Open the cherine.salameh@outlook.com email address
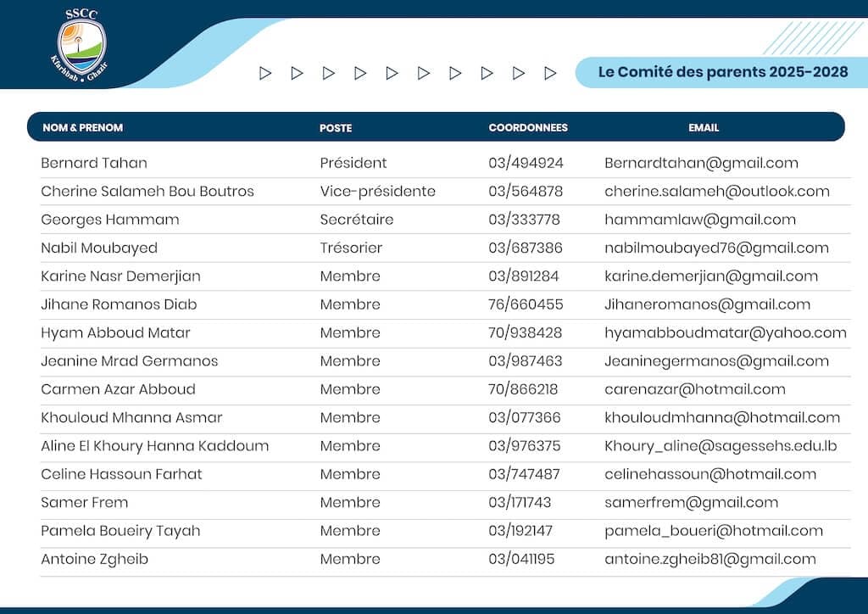 [x=716, y=191]
